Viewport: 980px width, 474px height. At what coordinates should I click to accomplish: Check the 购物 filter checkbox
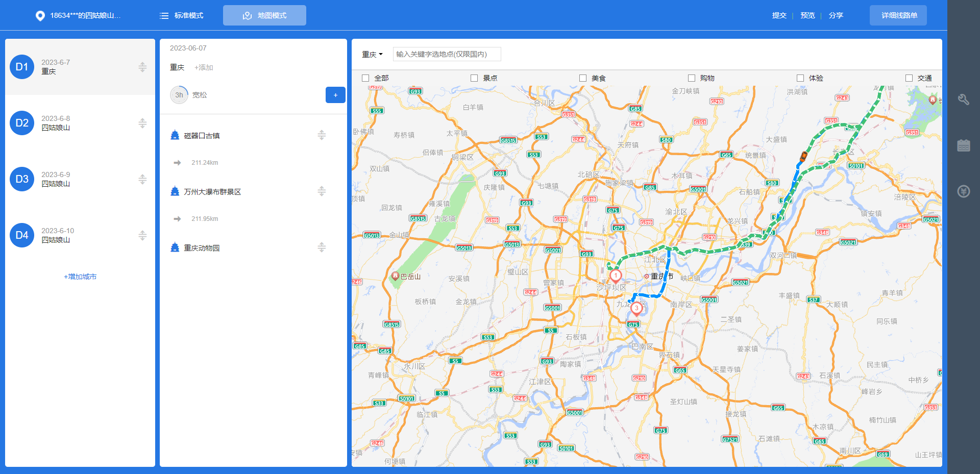(x=692, y=78)
